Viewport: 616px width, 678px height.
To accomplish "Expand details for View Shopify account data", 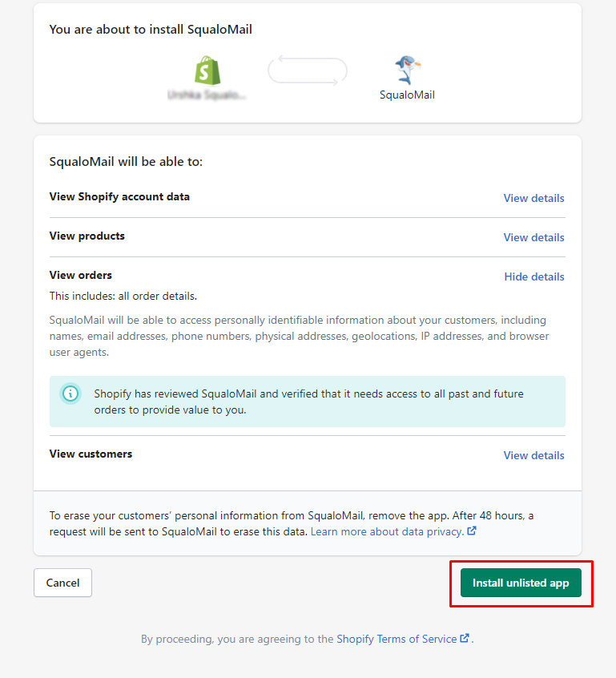I will pyautogui.click(x=533, y=198).
